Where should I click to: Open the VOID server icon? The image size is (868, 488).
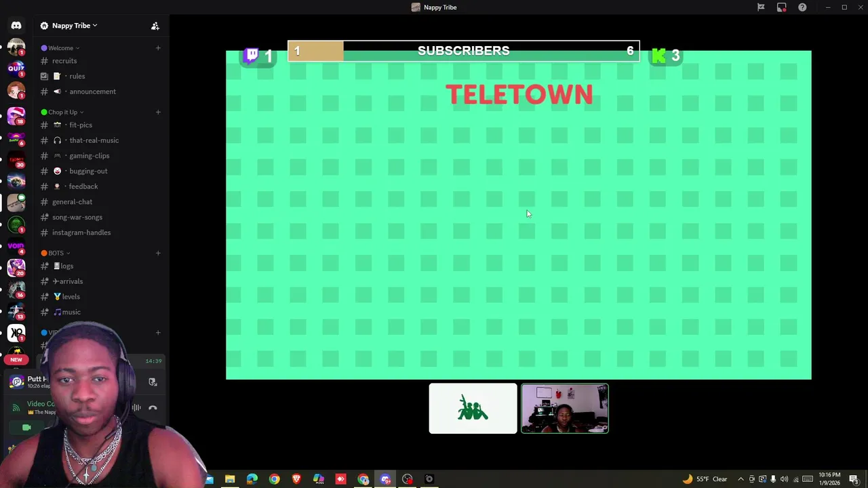click(x=16, y=245)
